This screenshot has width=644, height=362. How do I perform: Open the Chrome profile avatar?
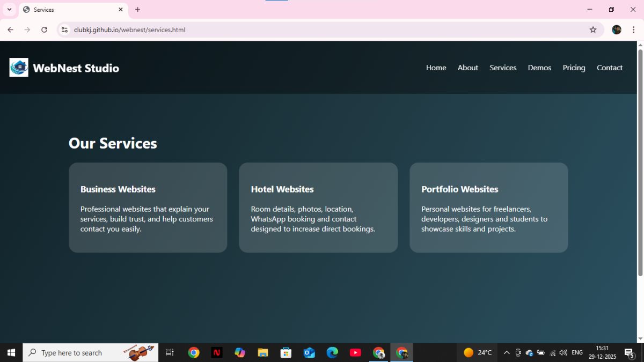[617, 30]
